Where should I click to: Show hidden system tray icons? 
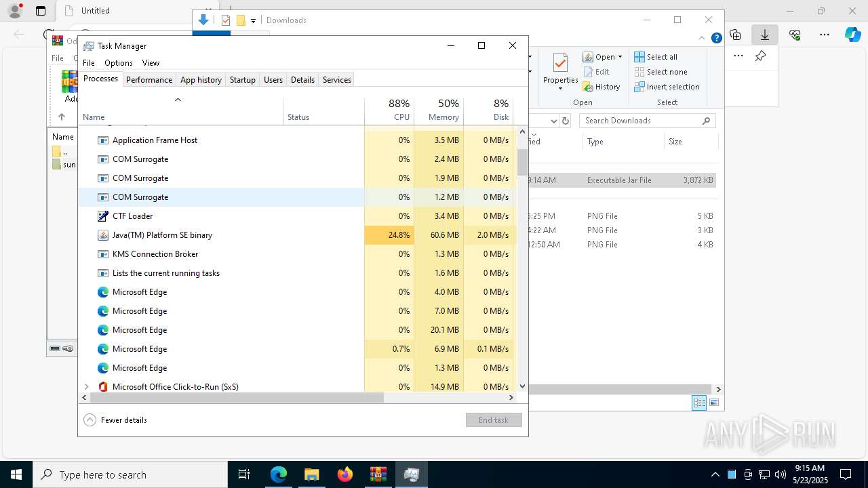(x=715, y=474)
